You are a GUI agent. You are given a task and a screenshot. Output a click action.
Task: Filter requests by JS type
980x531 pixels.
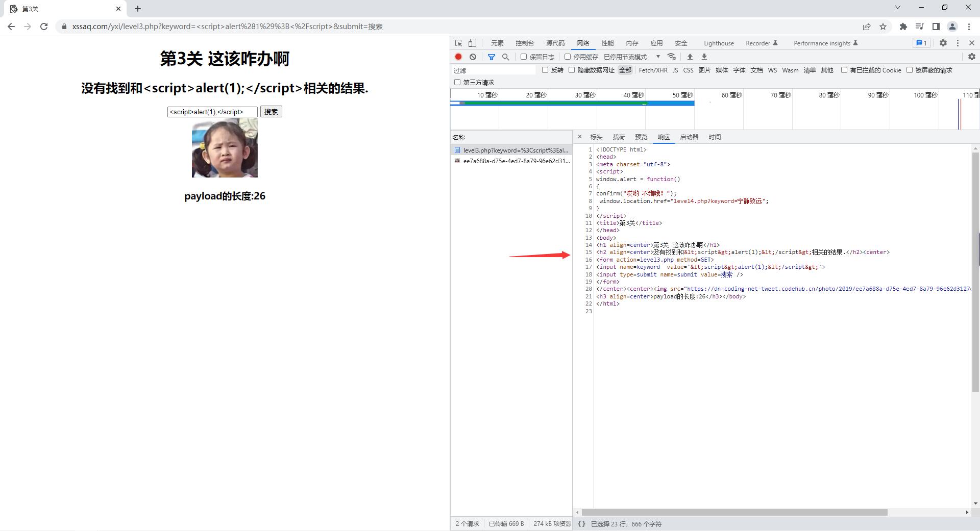675,70
